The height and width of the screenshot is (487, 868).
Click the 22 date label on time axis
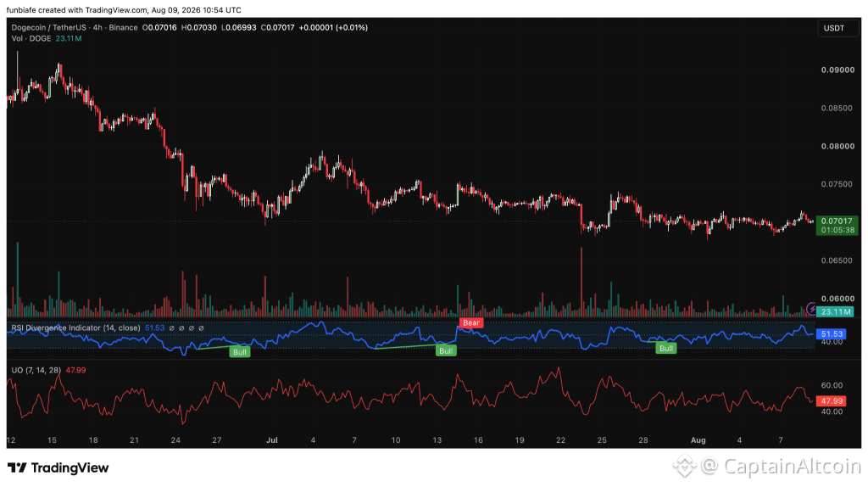point(561,440)
